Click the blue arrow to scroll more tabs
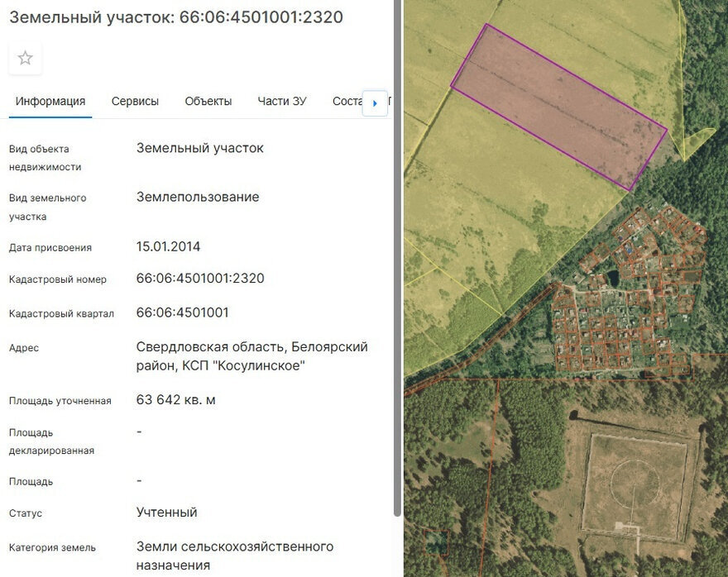Image resolution: width=728 pixels, height=577 pixels. click(376, 103)
